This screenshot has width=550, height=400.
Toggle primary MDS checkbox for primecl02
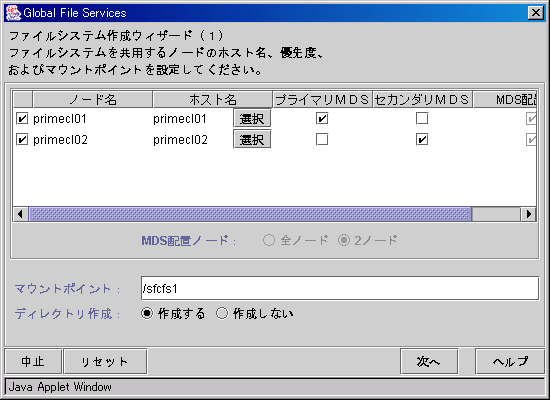(322, 140)
